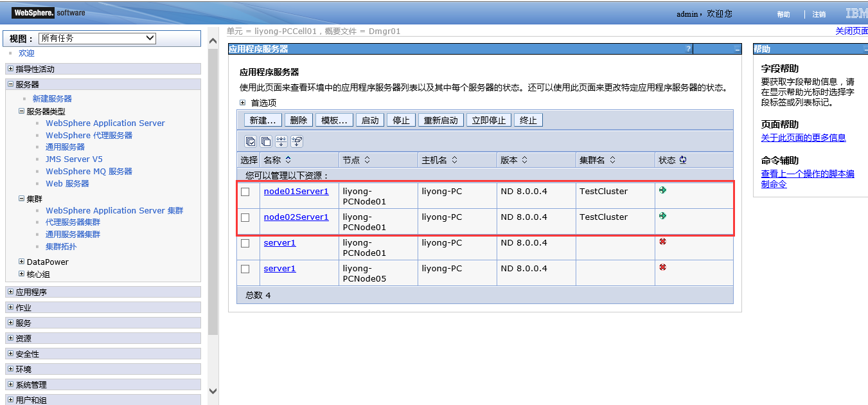Viewport: 868px width, 405px height.
Task: Go to Web 服务器
Action: (67, 184)
